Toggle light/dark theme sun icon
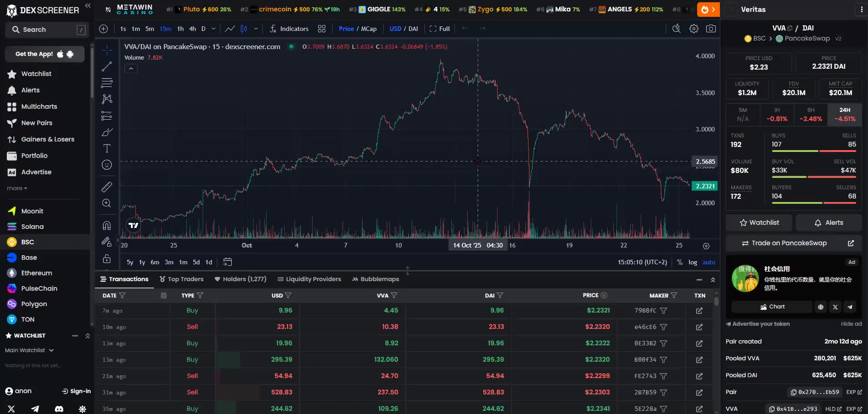Viewport: 868px width, 414px height. tap(82, 409)
